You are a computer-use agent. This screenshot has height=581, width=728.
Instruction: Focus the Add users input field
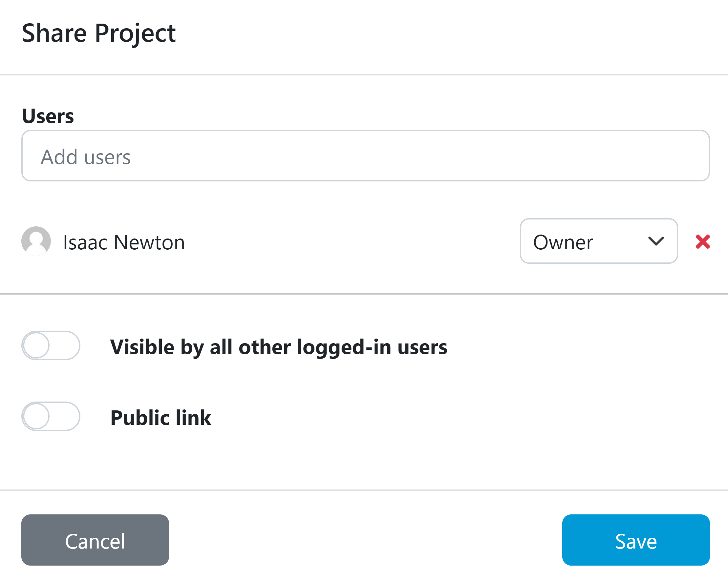(x=365, y=156)
